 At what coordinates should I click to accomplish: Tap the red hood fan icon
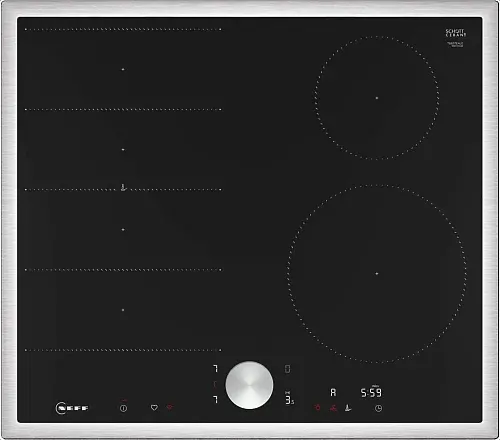tap(333, 407)
